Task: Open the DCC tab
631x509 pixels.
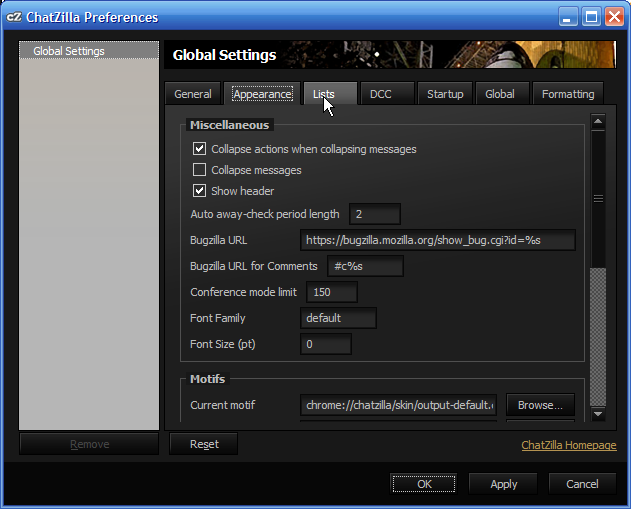Action: click(388, 94)
